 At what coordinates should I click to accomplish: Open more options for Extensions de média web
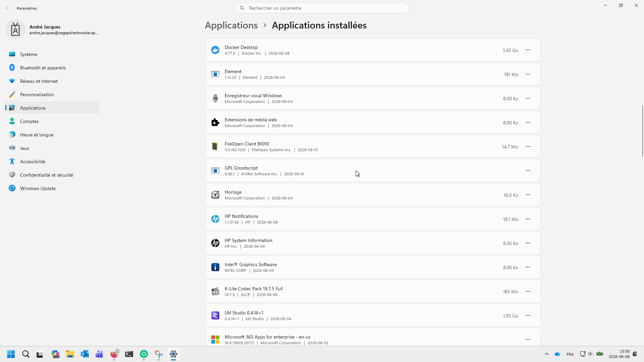coord(528,122)
